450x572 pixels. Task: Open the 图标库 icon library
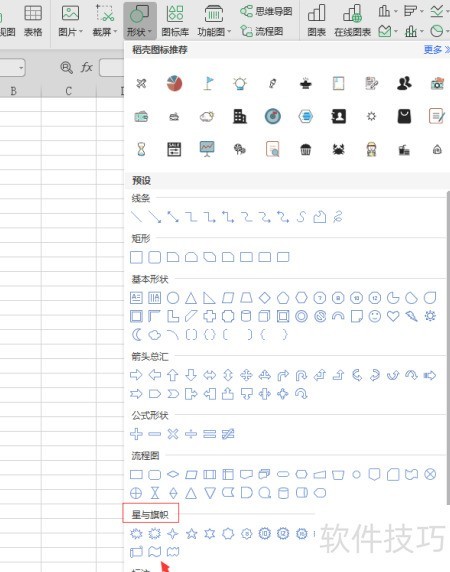175,21
